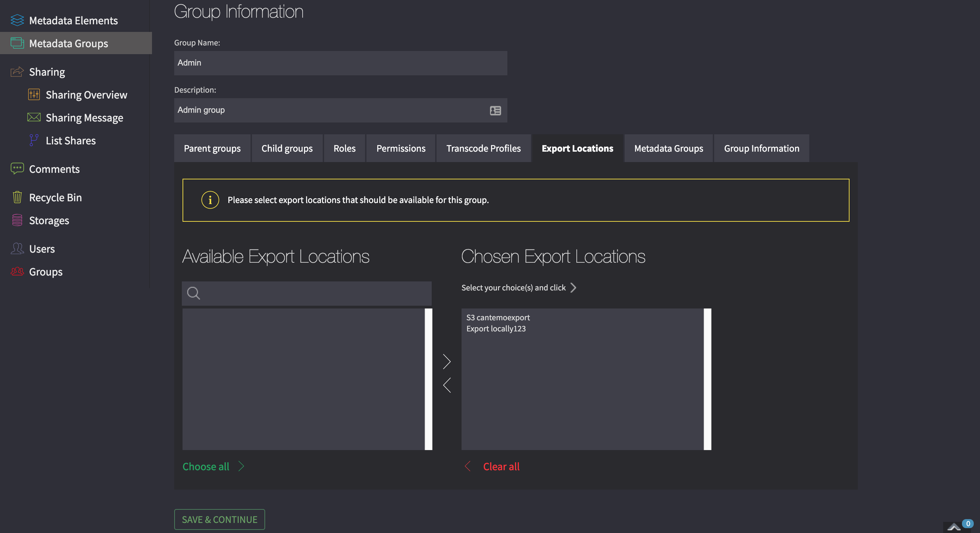Click the Metadata Elements layers icon
980x533 pixels.
click(x=17, y=20)
